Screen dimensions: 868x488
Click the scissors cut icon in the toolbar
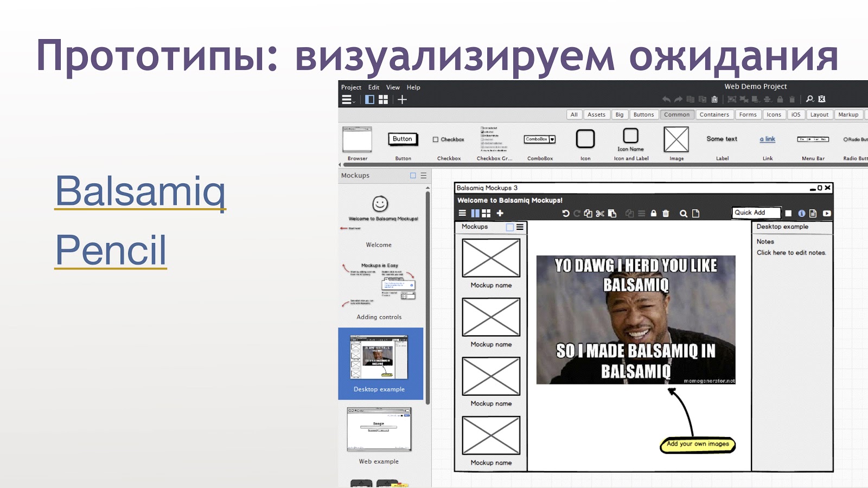pos(599,213)
